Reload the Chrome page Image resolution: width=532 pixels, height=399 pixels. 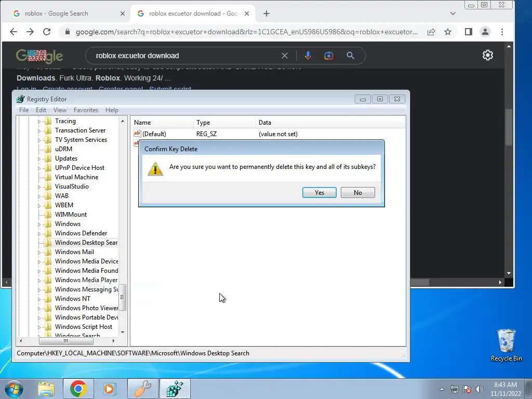[47, 32]
